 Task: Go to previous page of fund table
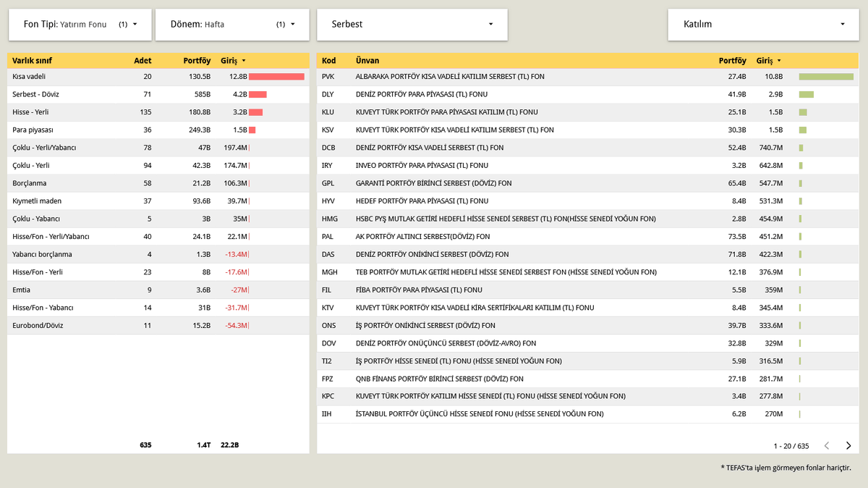pyautogui.click(x=827, y=446)
